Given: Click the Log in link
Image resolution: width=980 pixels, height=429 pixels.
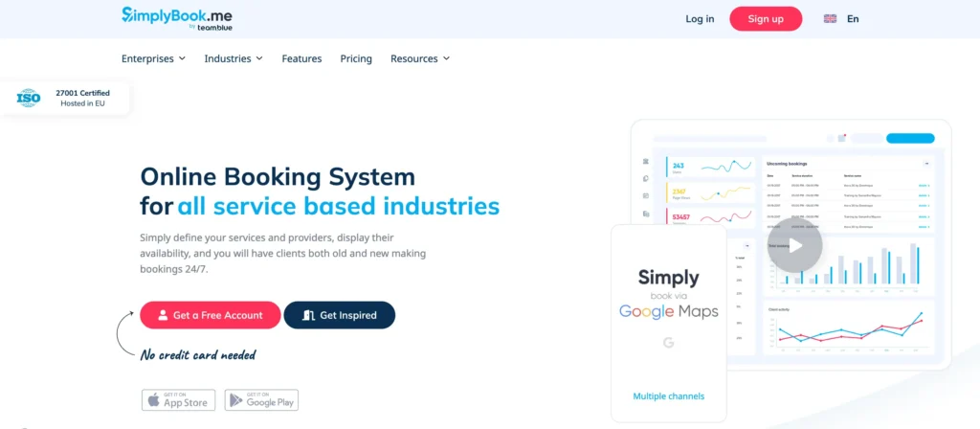Looking at the screenshot, I should (700, 19).
